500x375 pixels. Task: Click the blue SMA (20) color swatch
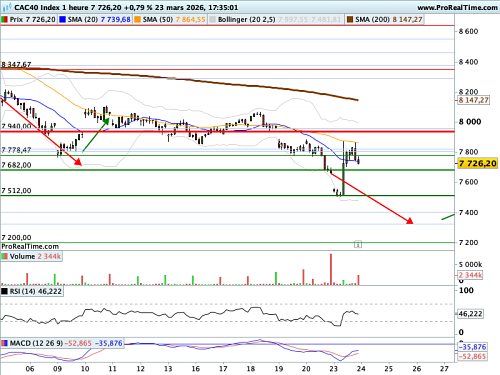pos(62,20)
